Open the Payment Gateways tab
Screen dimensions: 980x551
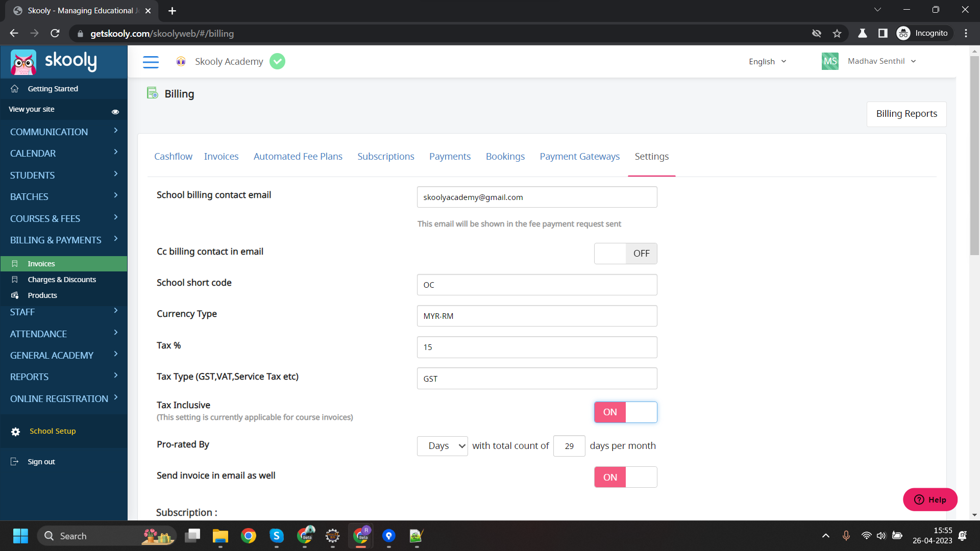[579, 157]
